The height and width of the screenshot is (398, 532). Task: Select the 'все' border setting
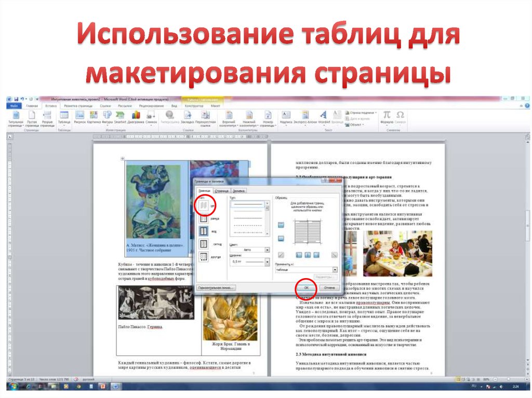pos(204,231)
